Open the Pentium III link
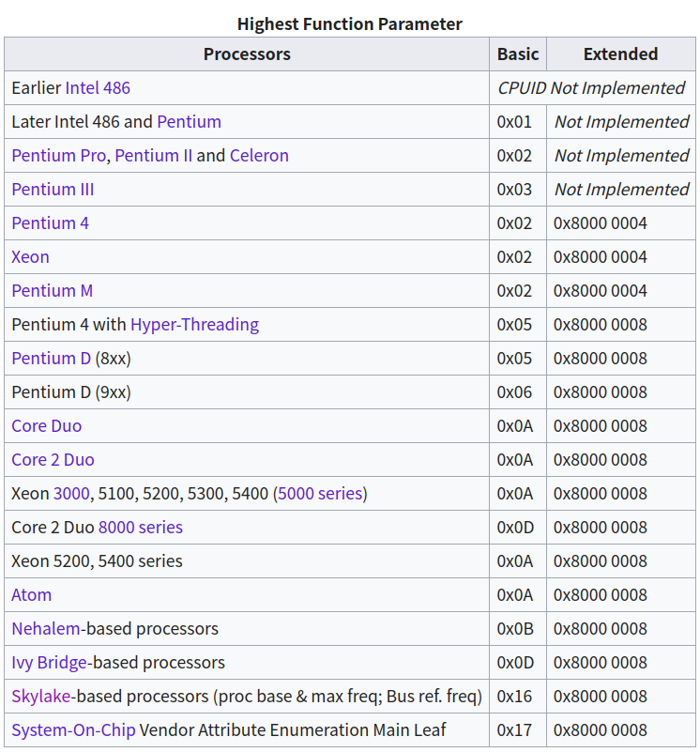The width and height of the screenshot is (700, 752). [x=53, y=189]
